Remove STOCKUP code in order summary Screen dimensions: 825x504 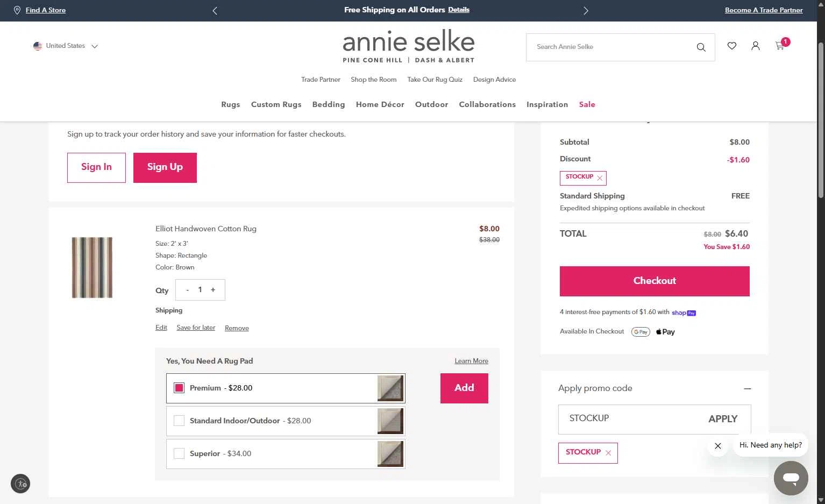(600, 178)
